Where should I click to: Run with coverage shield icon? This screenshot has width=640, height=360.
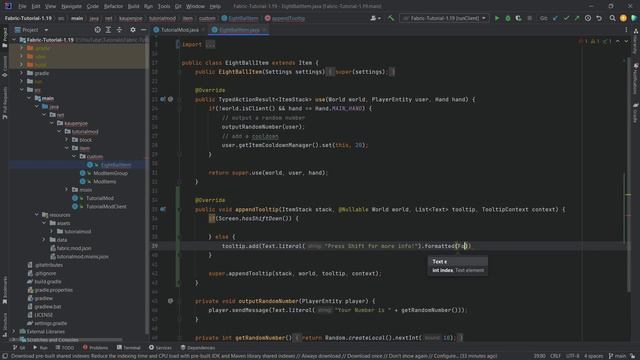518,18
